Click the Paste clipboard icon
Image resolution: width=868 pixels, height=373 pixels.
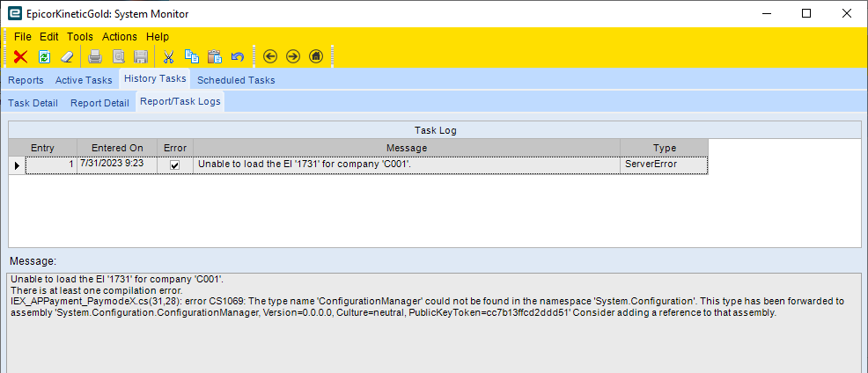[214, 56]
